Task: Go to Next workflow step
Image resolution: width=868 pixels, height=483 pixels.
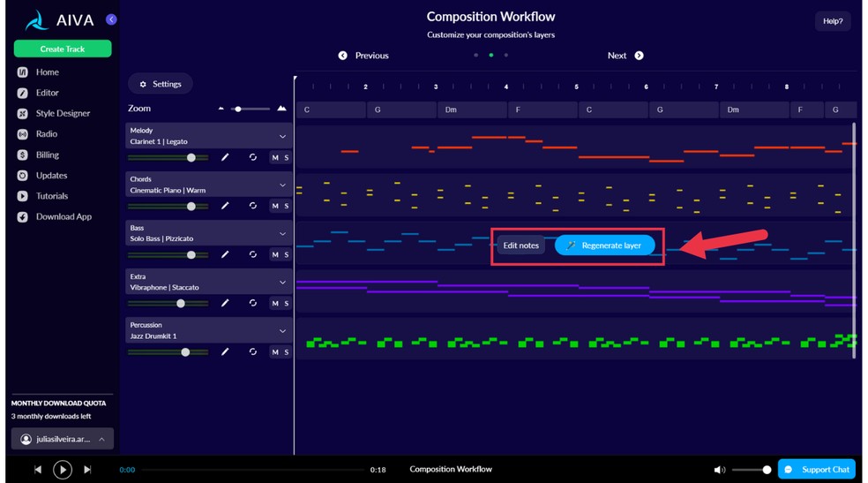Action: tap(625, 56)
